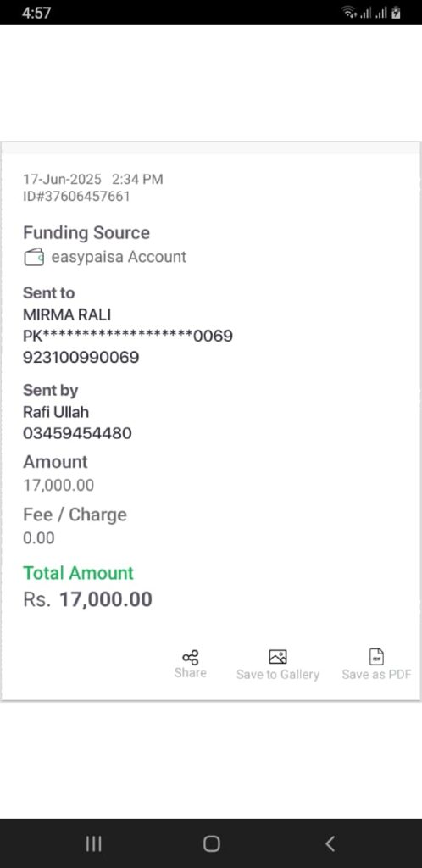Tap the status bar clock showing 4:57
The width and height of the screenshot is (422, 868).
[36, 13]
